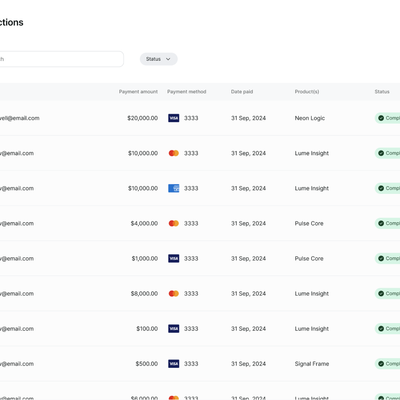Click the check status icon in the Signal Frame row
Image resolution: width=400 pixels, height=400 pixels.
click(381, 364)
